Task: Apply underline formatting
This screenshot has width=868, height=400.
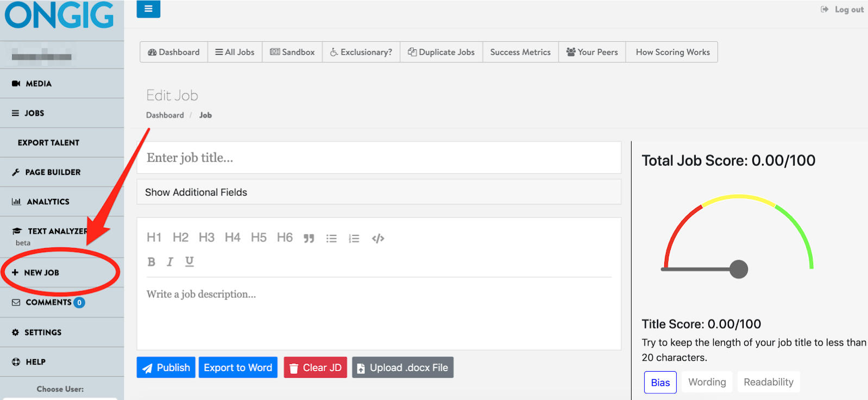Action: 189,262
